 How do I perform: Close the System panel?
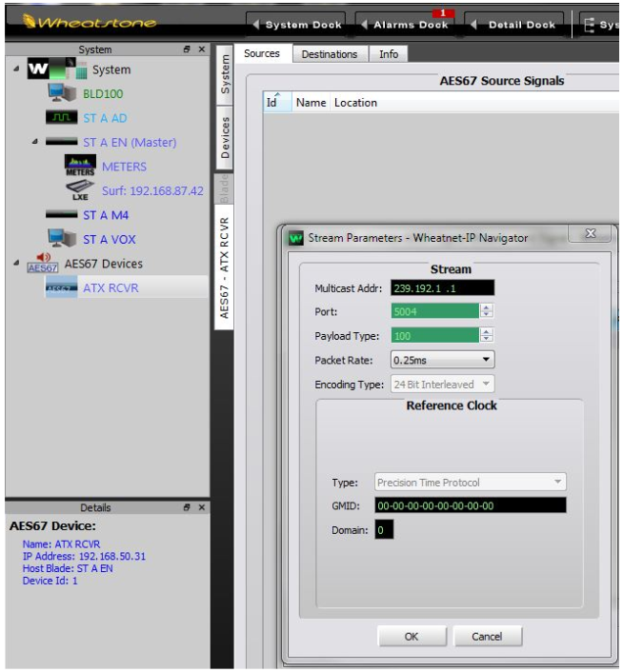202,49
